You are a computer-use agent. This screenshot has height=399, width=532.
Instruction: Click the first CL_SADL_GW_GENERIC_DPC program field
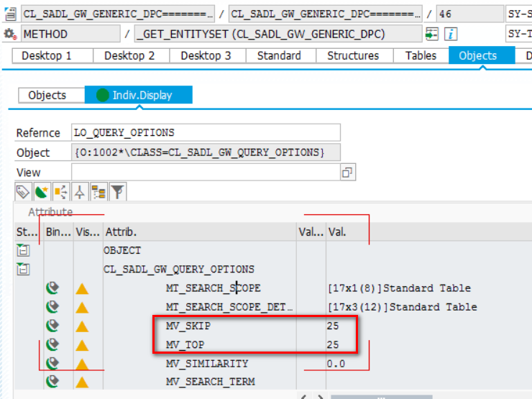pos(118,14)
